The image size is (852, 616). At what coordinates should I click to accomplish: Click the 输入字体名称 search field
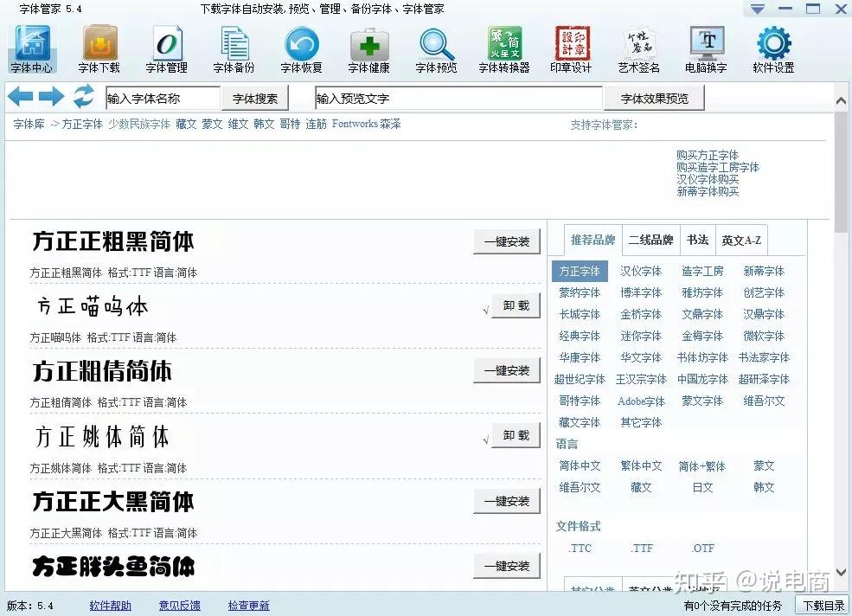163,99
